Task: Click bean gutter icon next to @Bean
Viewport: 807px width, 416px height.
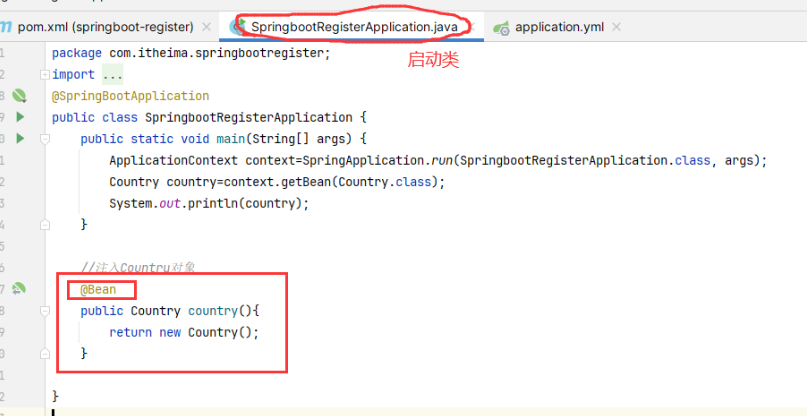Action: point(19,289)
